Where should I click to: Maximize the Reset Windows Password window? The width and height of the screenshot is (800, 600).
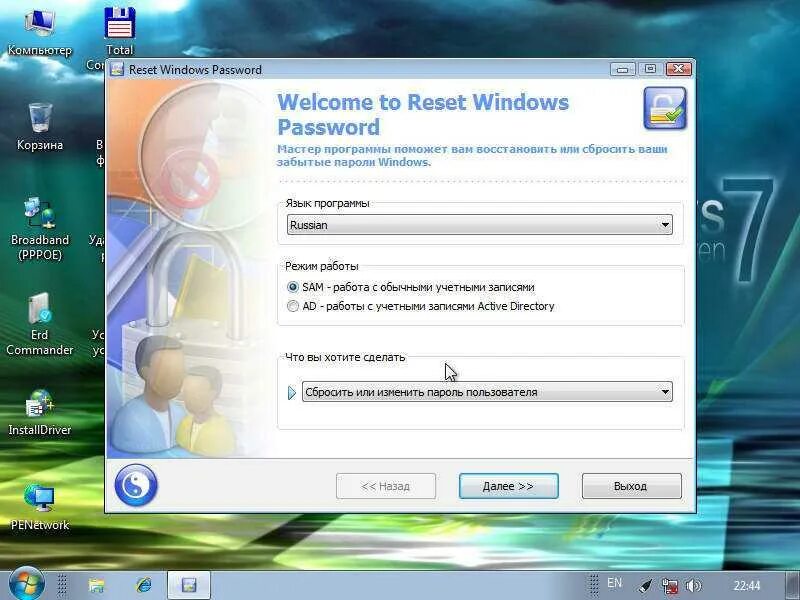651,69
